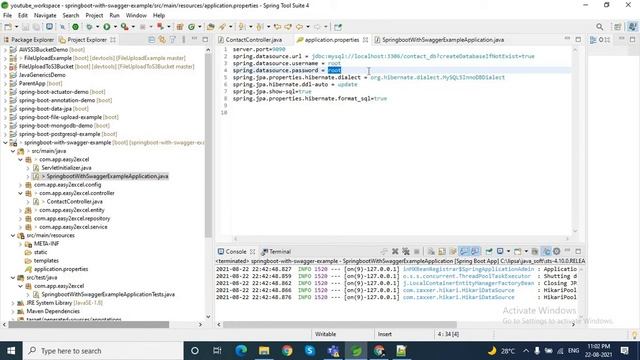
Task: Click the green Relaunch toolbar icon
Action: click(76, 27)
